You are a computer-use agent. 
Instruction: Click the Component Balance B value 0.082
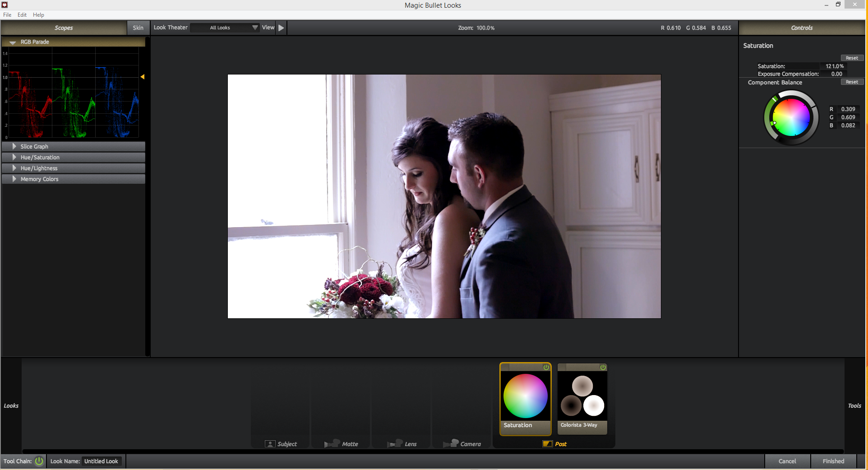(848, 125)
